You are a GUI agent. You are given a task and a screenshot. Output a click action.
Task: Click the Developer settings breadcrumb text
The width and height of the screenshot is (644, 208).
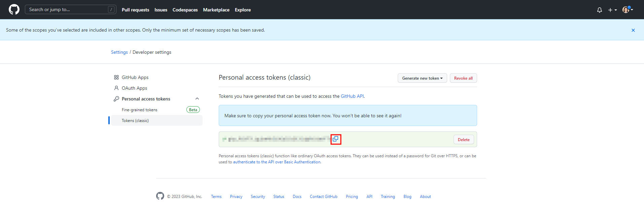click(152, 52)
